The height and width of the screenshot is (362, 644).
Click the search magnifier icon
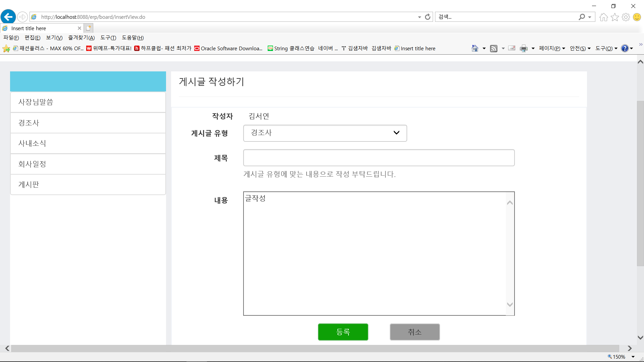click(x=582, y=17)
